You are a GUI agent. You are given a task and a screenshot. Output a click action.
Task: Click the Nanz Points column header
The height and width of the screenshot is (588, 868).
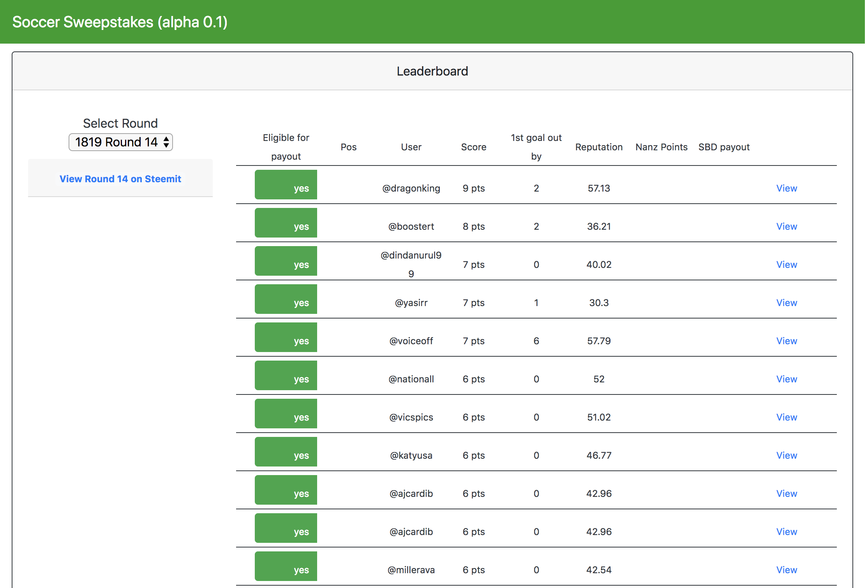pyautogui.click(x=662, y=147)
